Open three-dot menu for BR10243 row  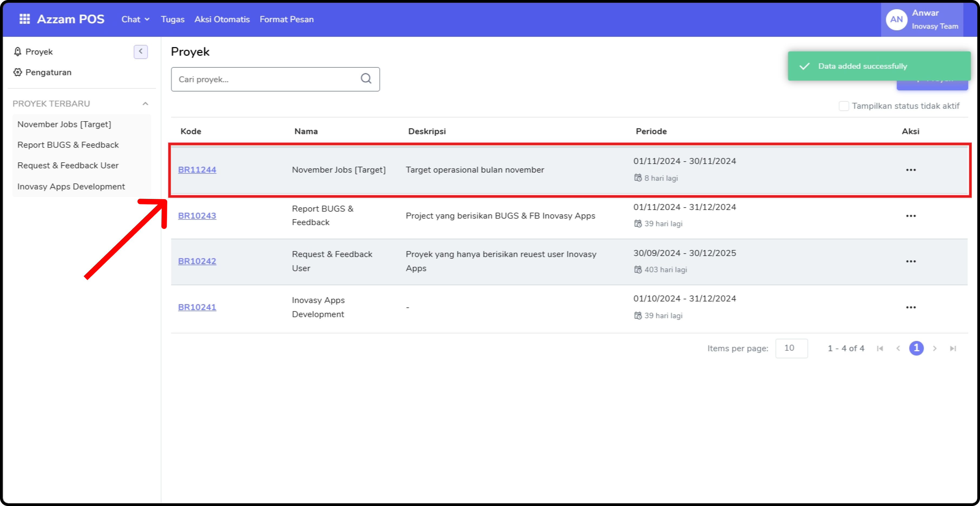[910, 216]
